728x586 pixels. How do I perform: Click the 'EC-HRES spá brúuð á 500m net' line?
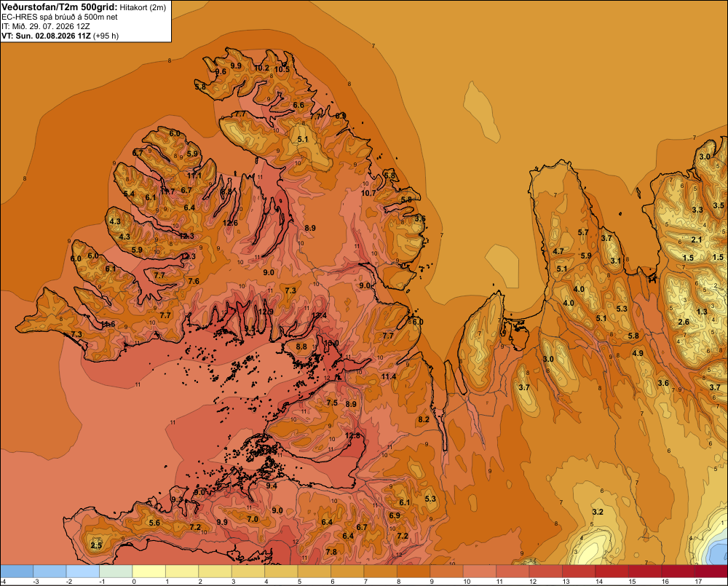point(60,17)
